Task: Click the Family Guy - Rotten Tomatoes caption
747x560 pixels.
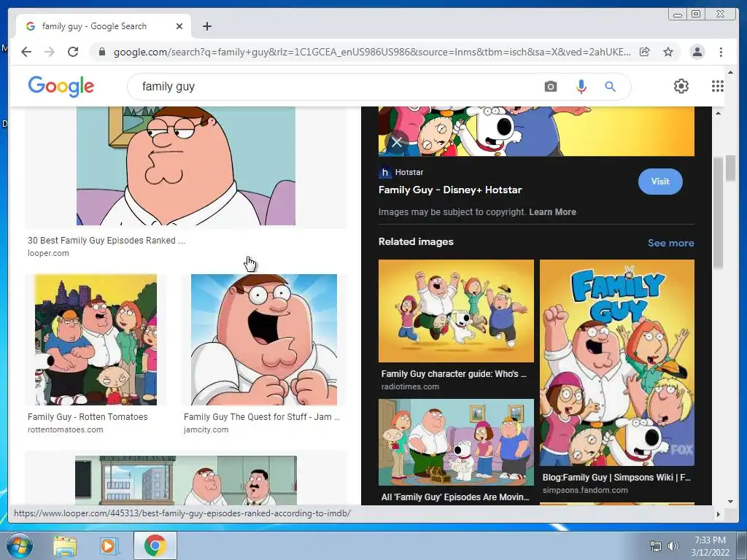Action: point(88,416)
